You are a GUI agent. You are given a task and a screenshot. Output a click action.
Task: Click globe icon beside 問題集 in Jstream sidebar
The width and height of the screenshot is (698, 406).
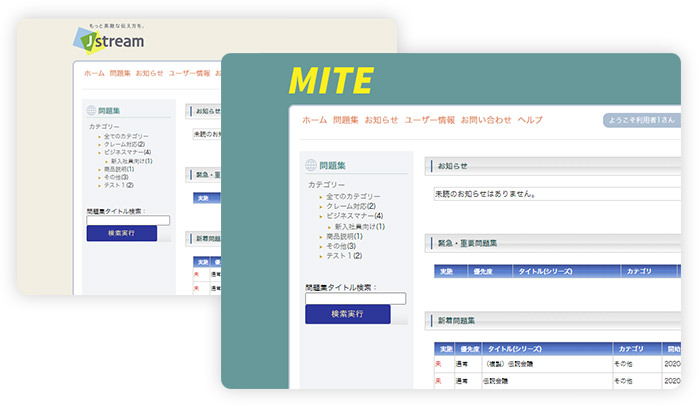click(x=91, y=110)
